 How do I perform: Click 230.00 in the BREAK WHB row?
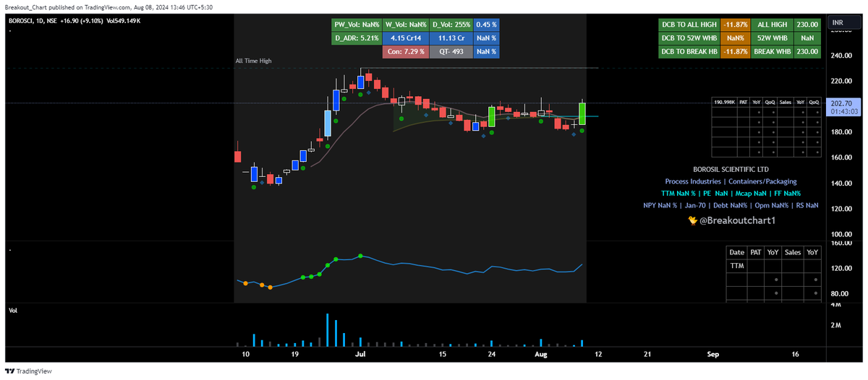(807, 52)
